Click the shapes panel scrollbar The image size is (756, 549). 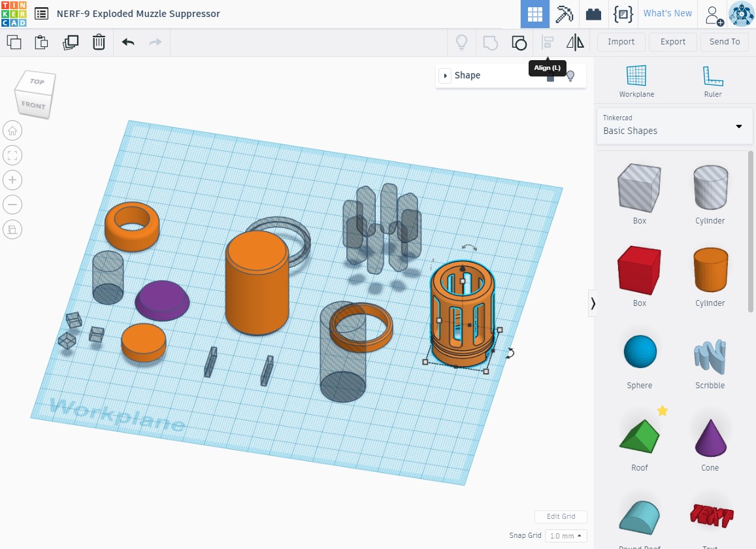(x=750, y=231)
